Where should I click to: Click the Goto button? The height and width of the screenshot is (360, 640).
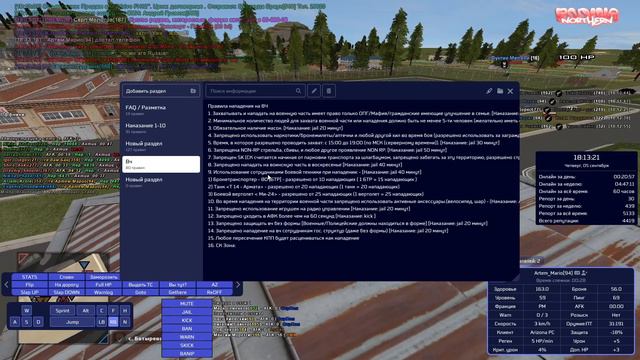click(x=140, y=292)
